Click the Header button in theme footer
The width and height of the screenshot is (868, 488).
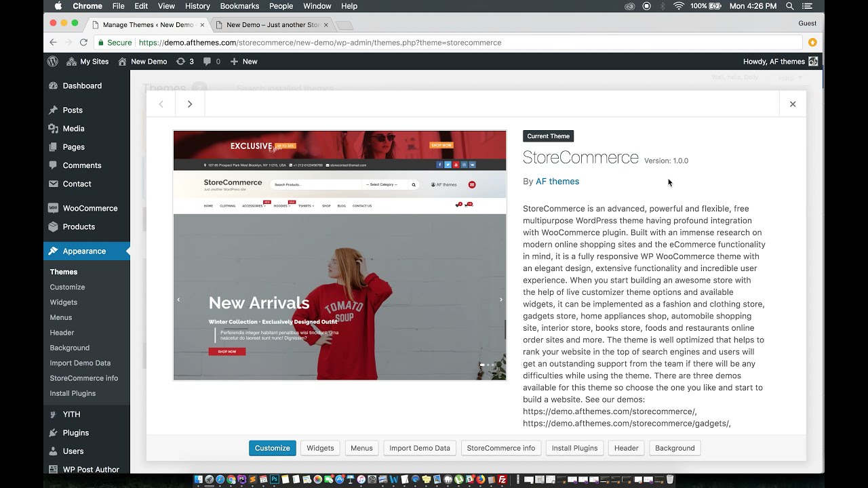(626, 448)
